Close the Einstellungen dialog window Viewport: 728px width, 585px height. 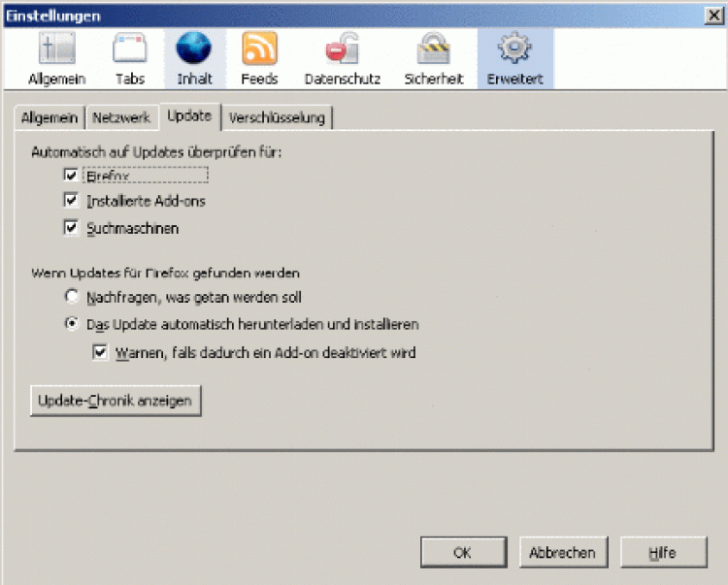point(714,16)
